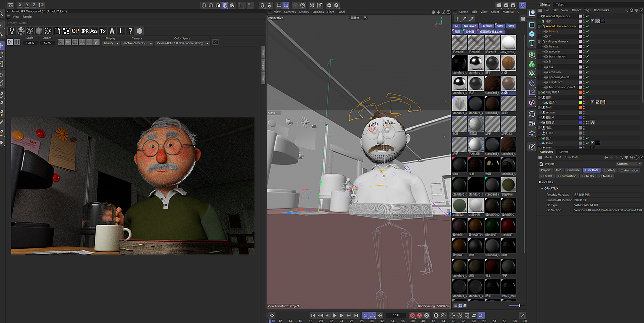This screenshot has width=644, height=323.
Task: Click the bold A icon in IPR toolbar
Action: tap(112, 31)
